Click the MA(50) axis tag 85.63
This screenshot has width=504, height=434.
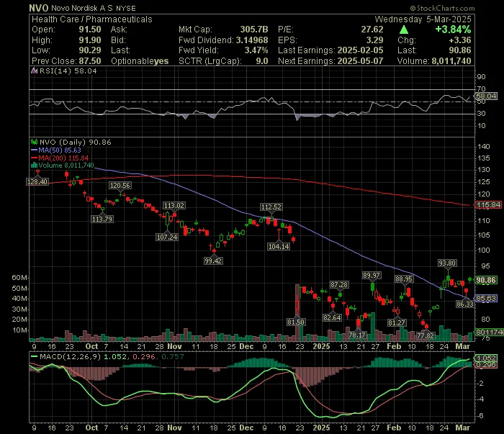click(486, 299)
